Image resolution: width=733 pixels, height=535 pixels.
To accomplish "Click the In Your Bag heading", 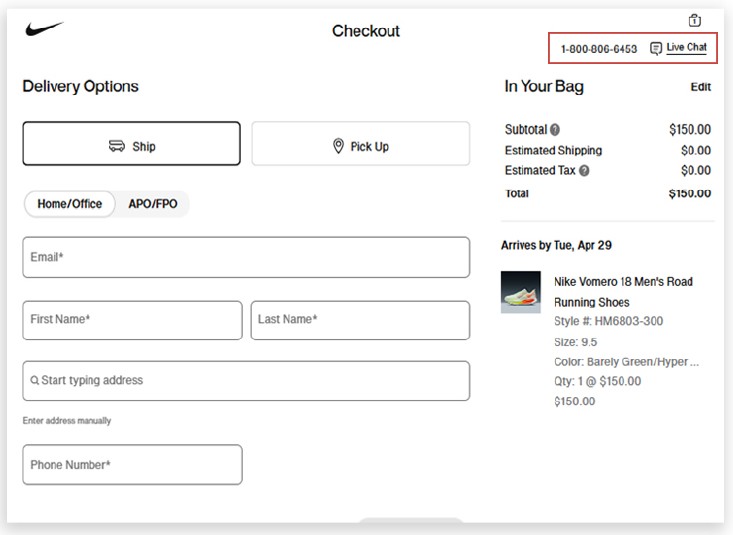I will coord(544,87).
